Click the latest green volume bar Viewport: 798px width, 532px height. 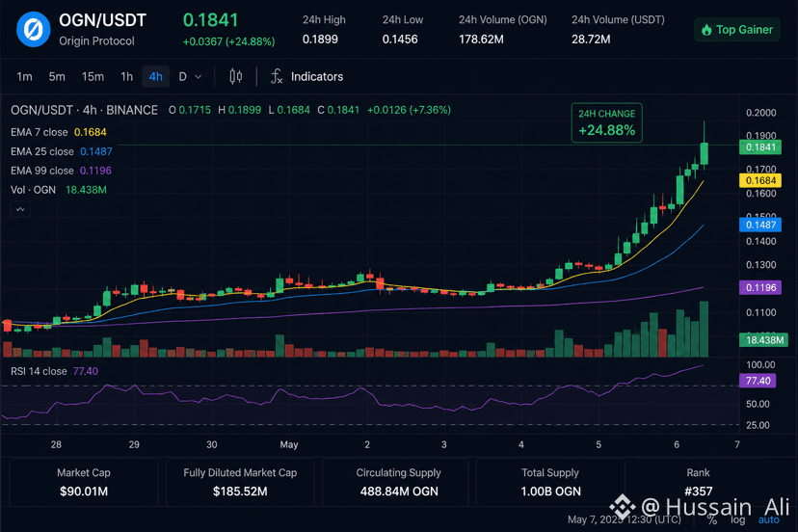coord(705,329)
